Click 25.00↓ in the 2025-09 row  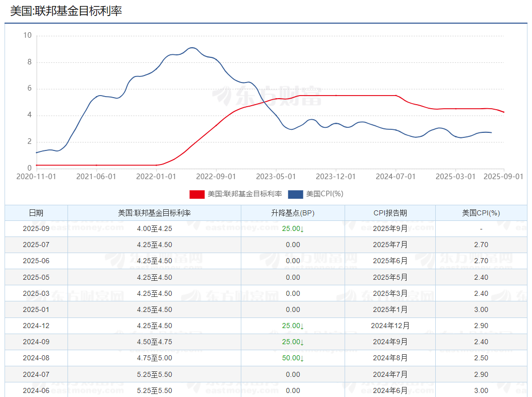click(293, 228)
